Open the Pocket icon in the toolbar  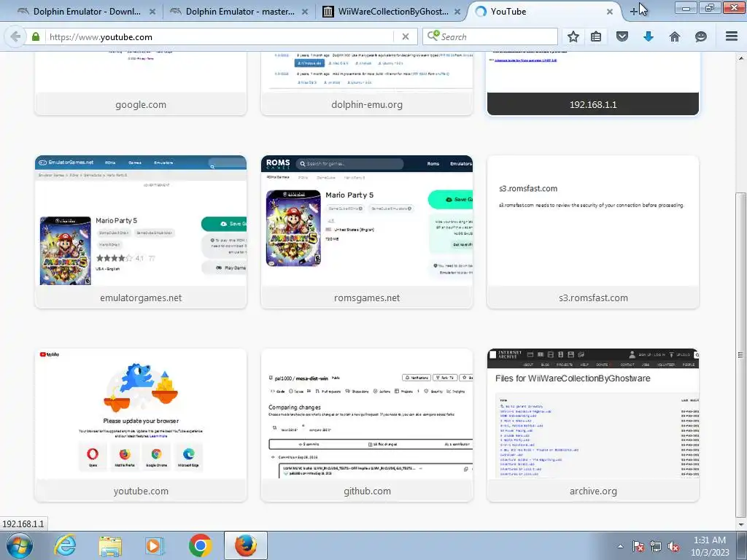point(622,36)
